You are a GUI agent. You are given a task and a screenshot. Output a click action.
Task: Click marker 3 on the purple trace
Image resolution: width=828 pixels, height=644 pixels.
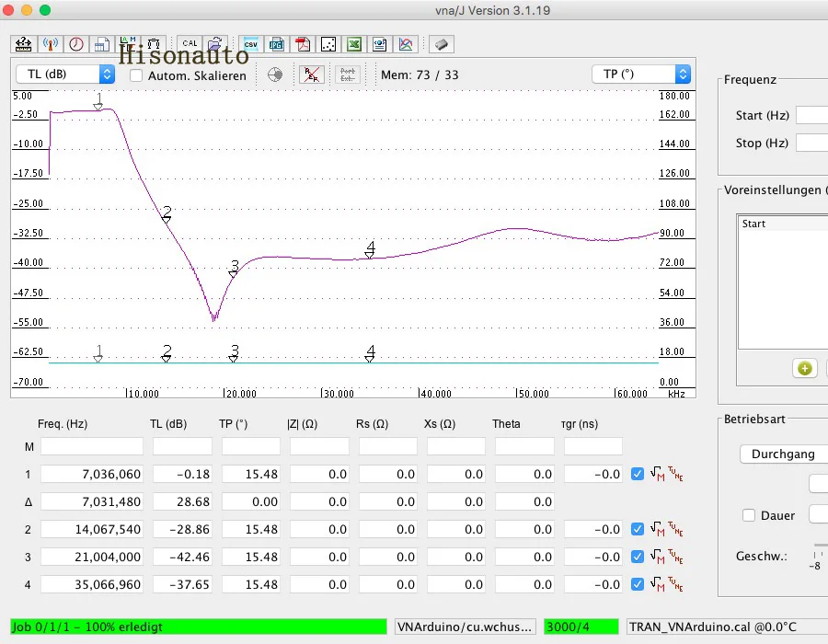click(x=234, y=269)
